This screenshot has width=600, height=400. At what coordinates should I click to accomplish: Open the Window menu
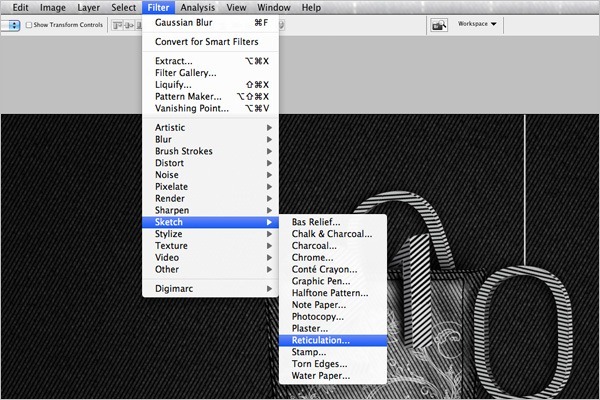point(274,7)
